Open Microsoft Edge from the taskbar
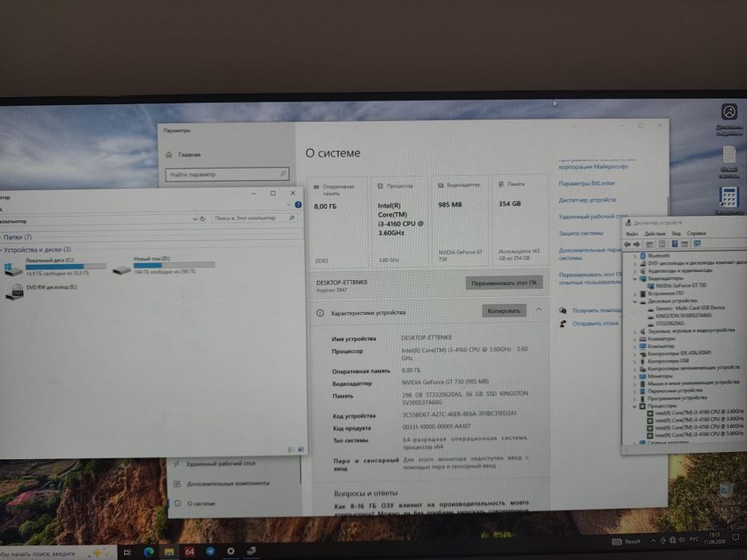 coord(149,551)
